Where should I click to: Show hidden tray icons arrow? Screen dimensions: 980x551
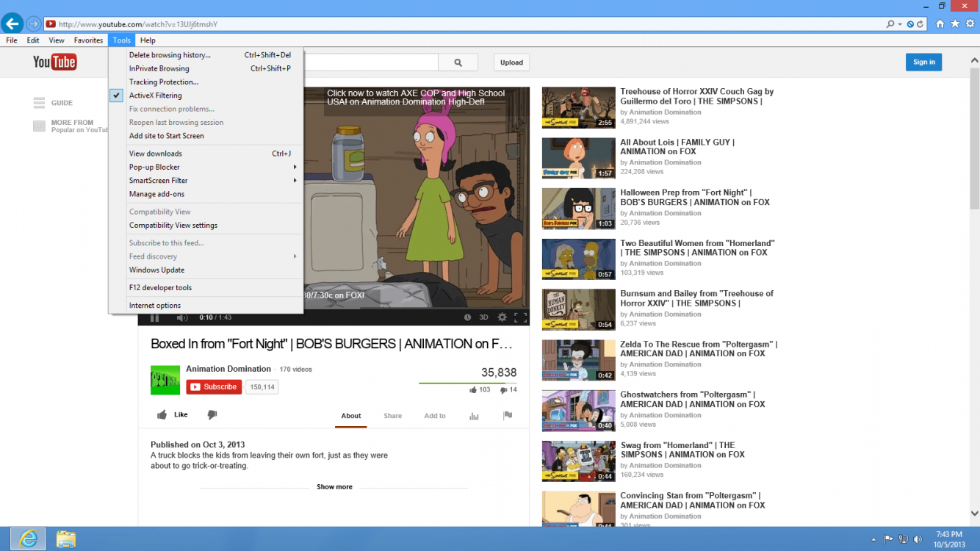(873, 539)
